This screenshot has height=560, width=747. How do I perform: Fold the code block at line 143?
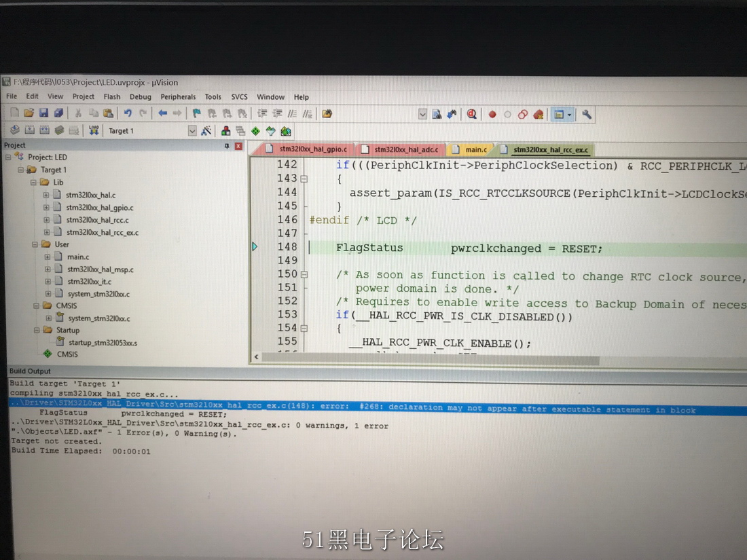click(304, 179)
